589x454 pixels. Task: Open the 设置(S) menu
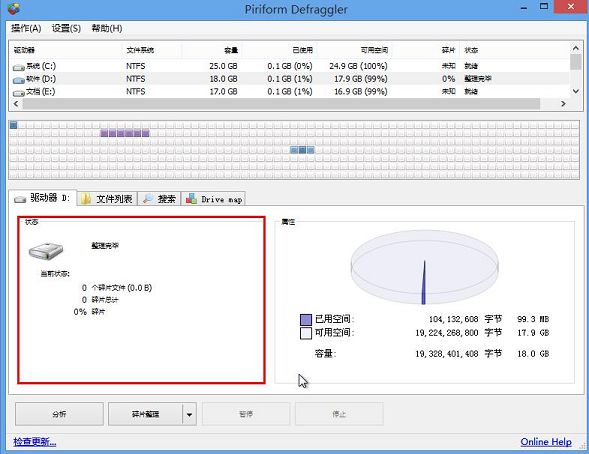66,28
